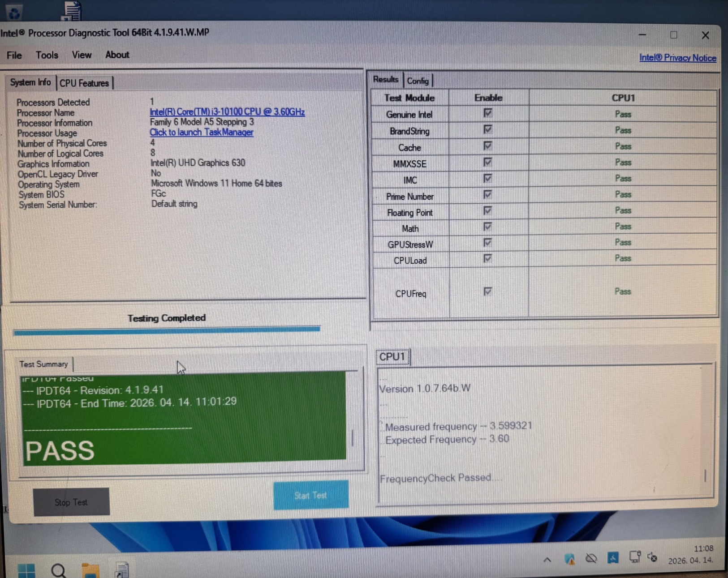
Task: Toggle the MMXSSE enable checkbox
Action: click(x=488, y=162)
